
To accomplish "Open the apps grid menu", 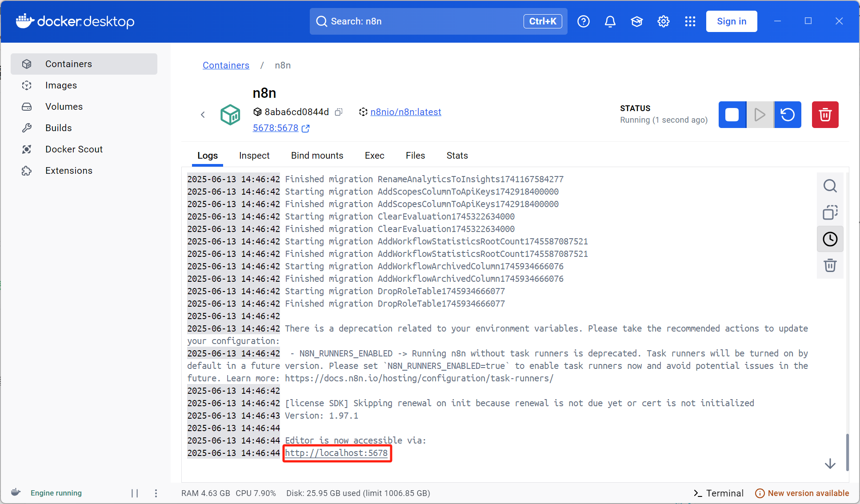I will click(x=690, y=21).
